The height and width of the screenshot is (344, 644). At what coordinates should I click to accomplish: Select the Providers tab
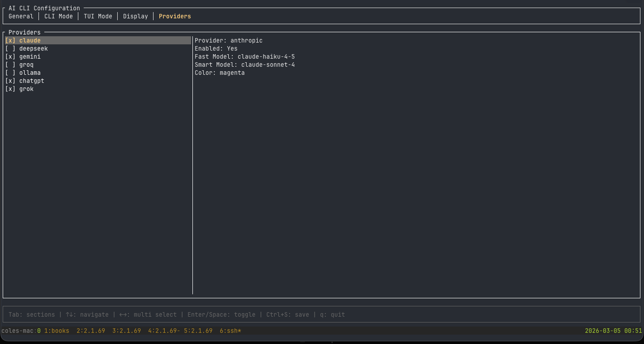[x=175, y=16]
